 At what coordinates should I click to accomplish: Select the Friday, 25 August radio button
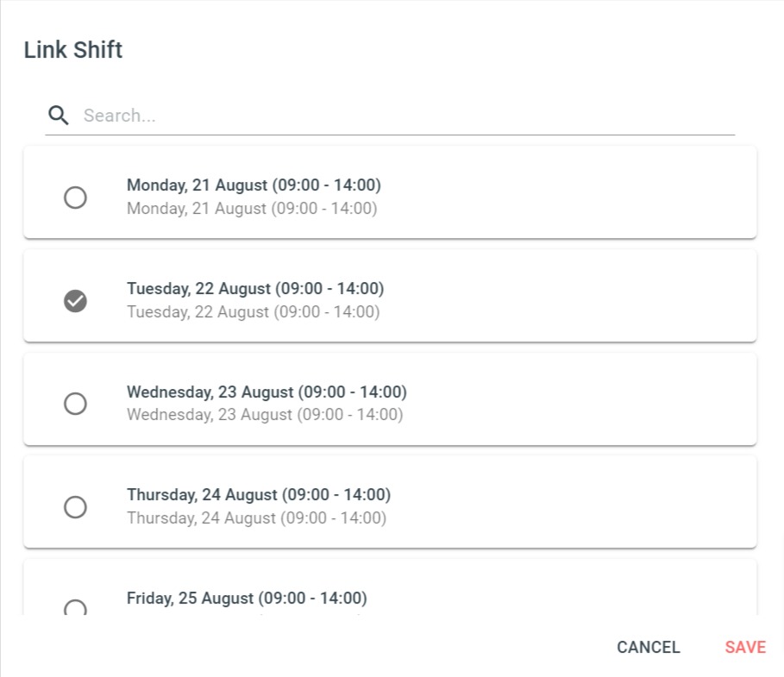pyautogui.click(x=76, y=607)
